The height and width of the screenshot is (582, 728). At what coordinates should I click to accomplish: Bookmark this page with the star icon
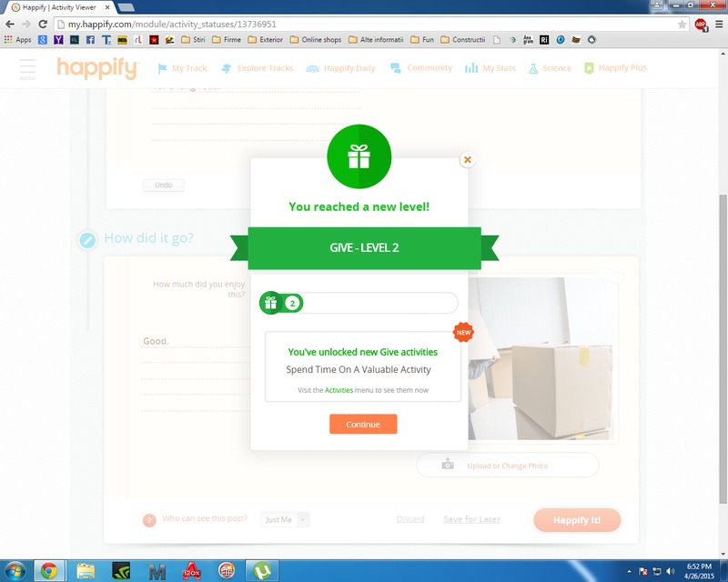682,25
